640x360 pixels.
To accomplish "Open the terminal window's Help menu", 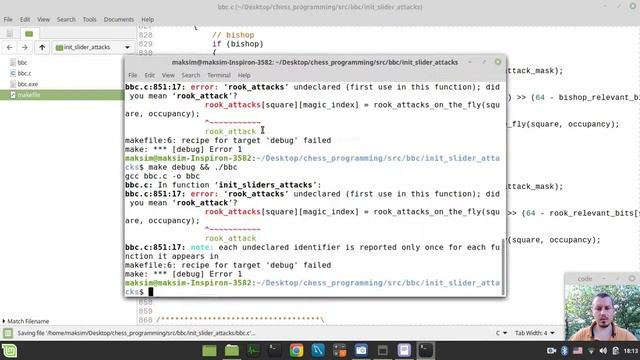I will coord(244,75).
